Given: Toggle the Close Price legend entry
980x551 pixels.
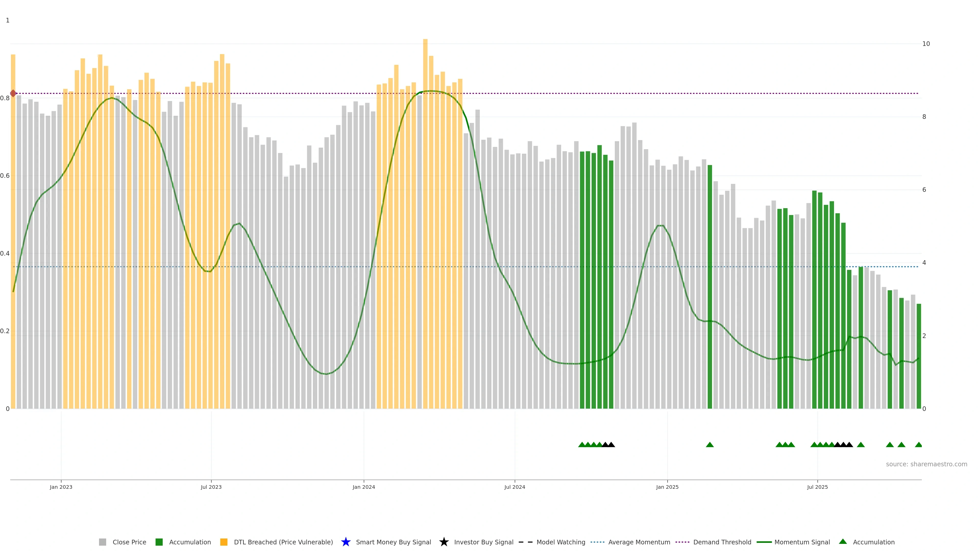Looking at the screenshot, I should tap(129, 542).
